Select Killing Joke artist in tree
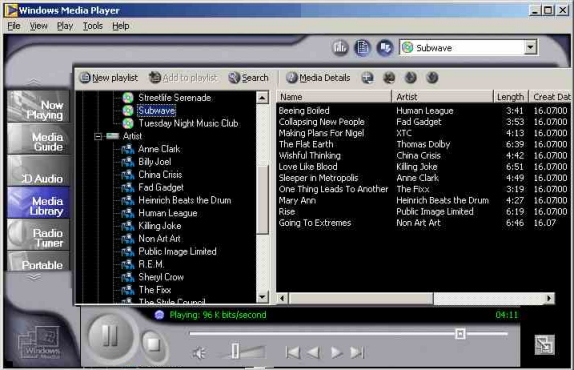 [160, 226]
